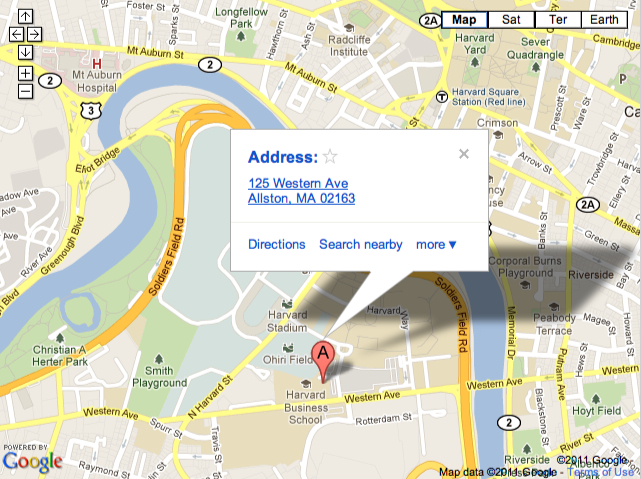The height and width of the screenshot is (479, 641).
Task: Open the Terms of Use link
Action: [600, 472]
